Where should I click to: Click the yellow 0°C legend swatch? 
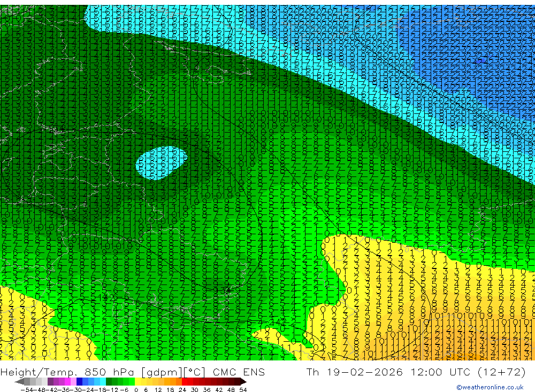(138, 381)
